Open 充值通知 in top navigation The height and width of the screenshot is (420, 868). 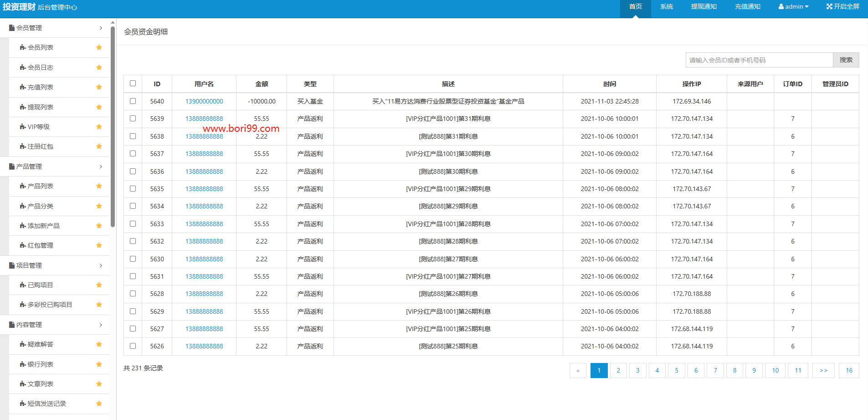click(748, 7)
